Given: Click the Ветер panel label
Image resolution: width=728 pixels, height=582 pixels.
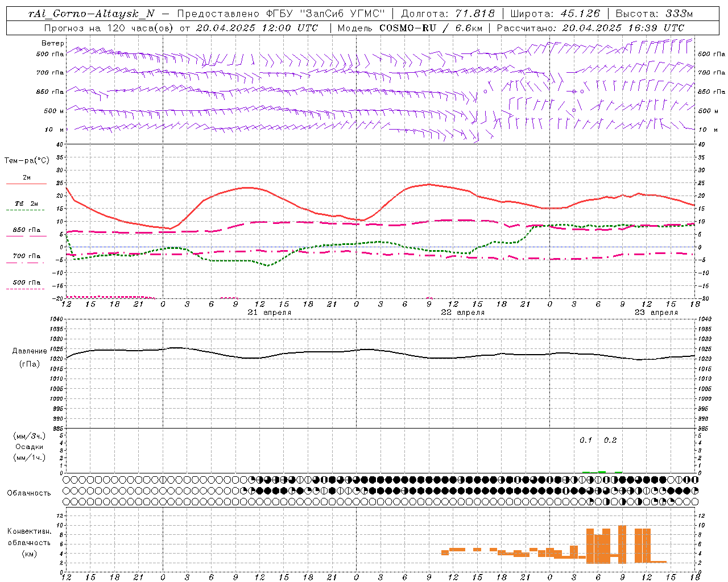Looking at the screenshot, I should 53,43.
